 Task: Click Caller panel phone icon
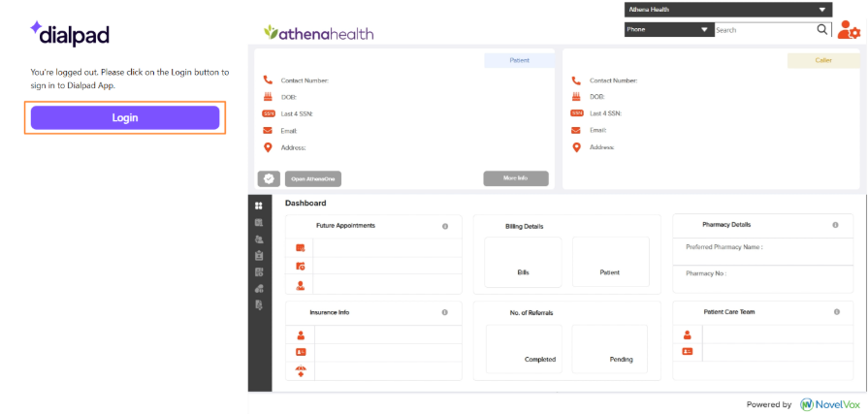click(576, 80)
